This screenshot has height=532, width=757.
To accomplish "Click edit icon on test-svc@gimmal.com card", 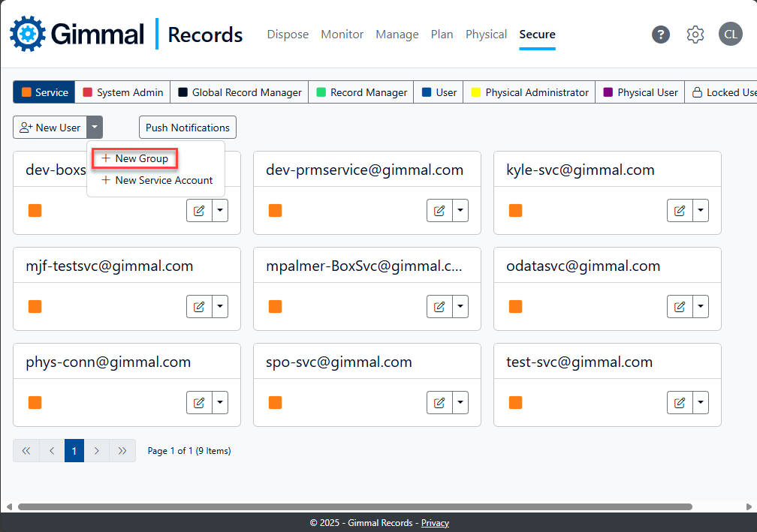I will [x=680, y=403].
